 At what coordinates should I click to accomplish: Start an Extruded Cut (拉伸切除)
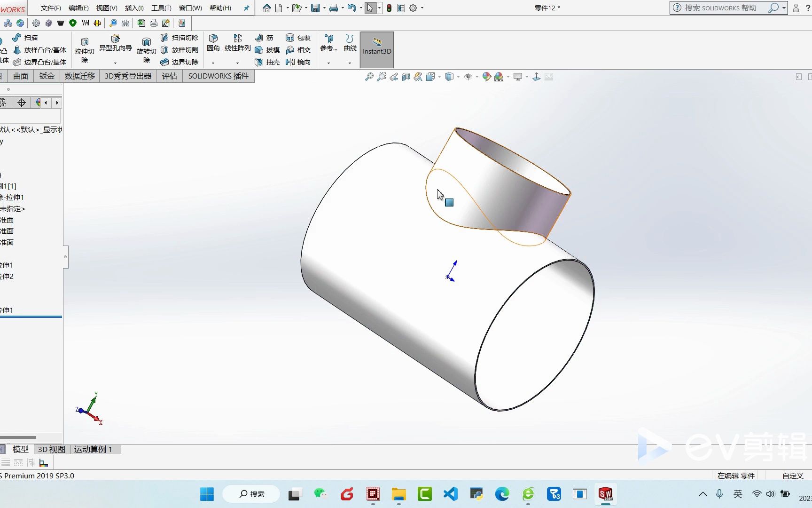click(85, 50)
